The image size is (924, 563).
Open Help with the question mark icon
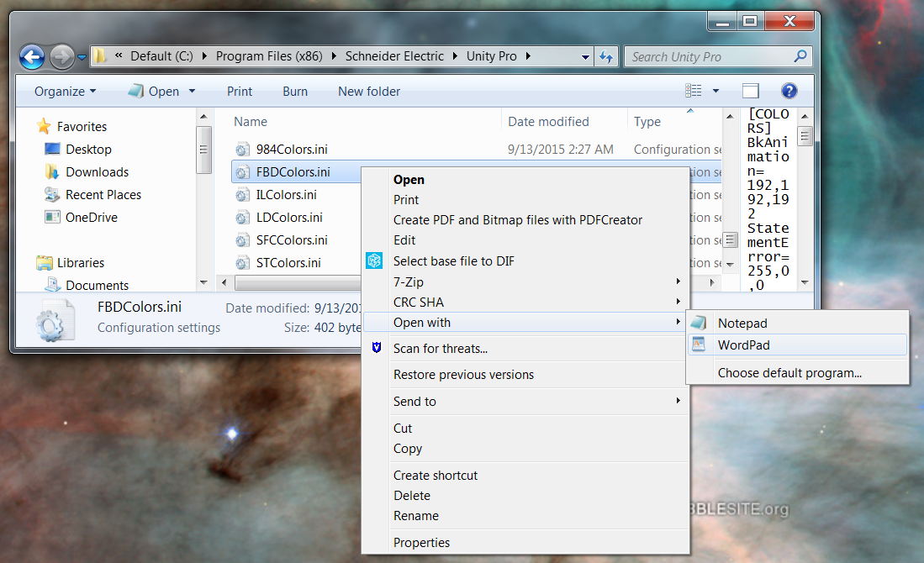789,91
